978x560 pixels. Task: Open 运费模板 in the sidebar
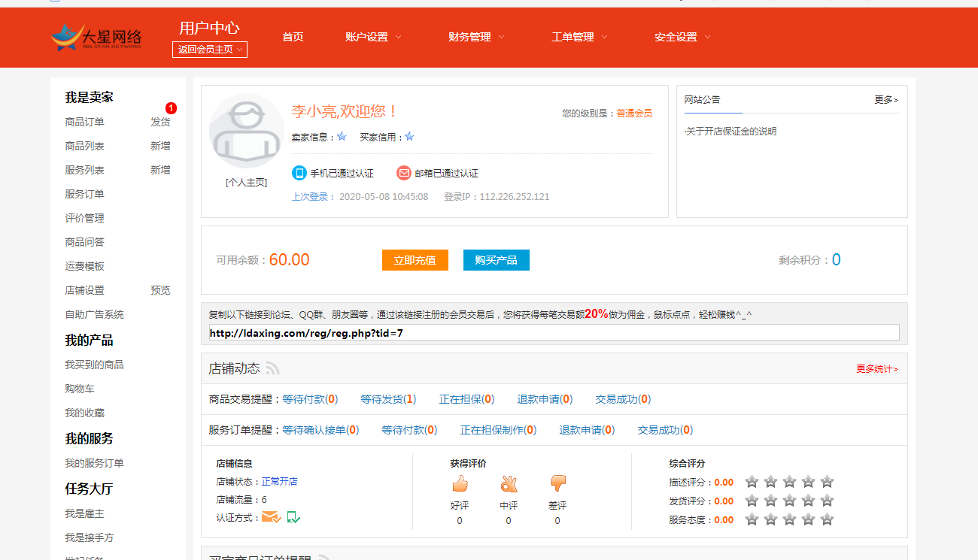click(84, 266)
